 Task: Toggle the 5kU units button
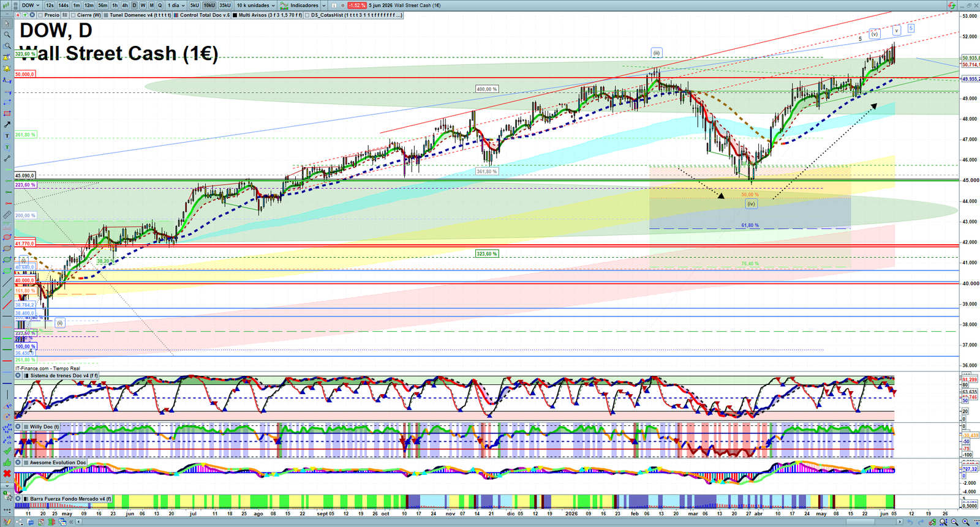point(194,6)
